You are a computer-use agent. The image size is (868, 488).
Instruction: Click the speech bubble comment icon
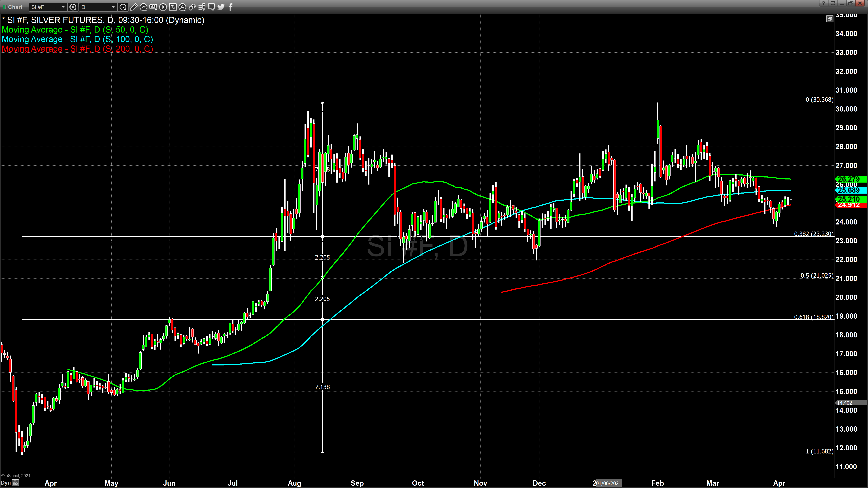pos(211,7)
